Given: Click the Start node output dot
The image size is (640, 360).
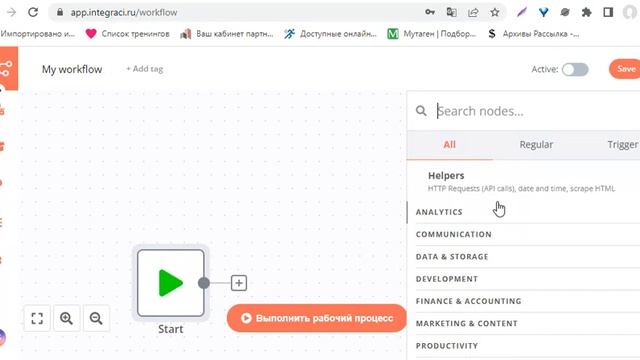Looking at the screenshot, I should [204, 283].
